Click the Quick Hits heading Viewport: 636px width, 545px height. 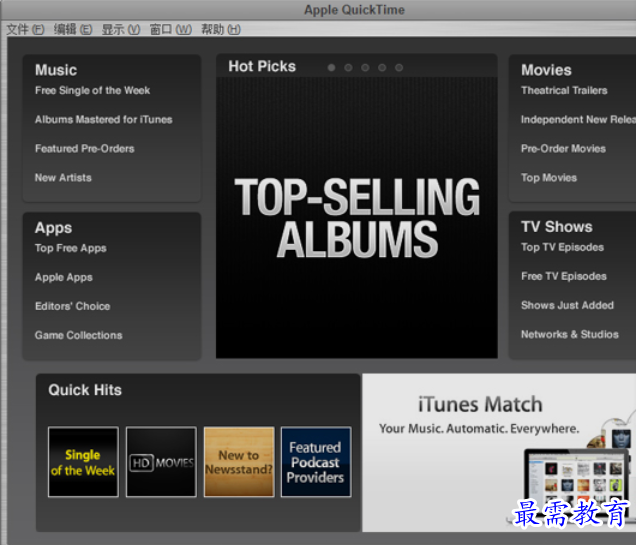85,390
